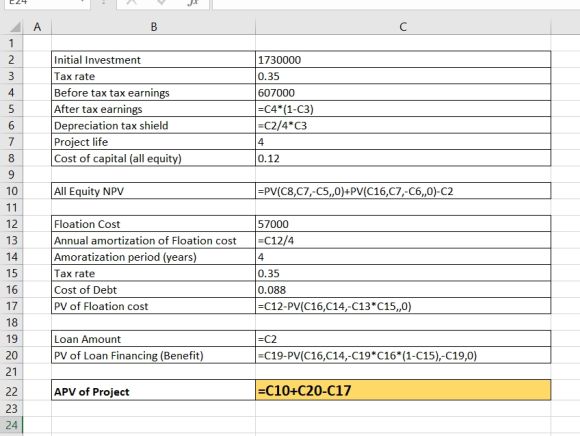580x436 pixels.
Task: Click the Depreciation tax shield label
Action: click(111, 126)
